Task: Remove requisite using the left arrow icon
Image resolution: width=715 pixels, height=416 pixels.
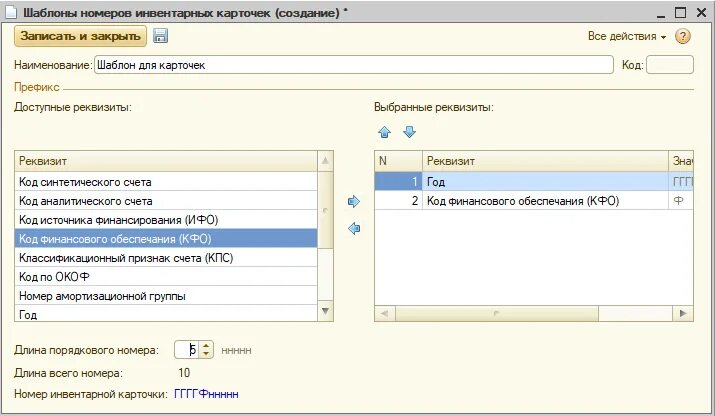Action: [x=354, y=228]
